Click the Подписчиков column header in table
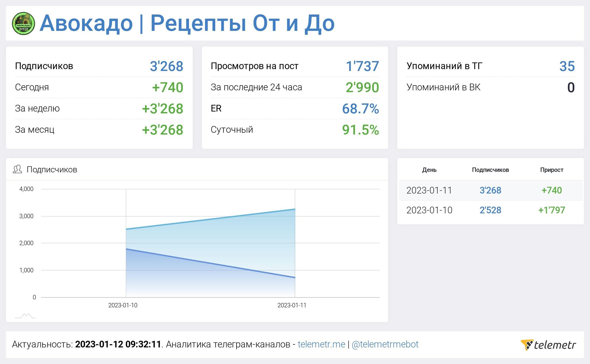The width and height of the screenshot is (590, 364). coord(490,170)
